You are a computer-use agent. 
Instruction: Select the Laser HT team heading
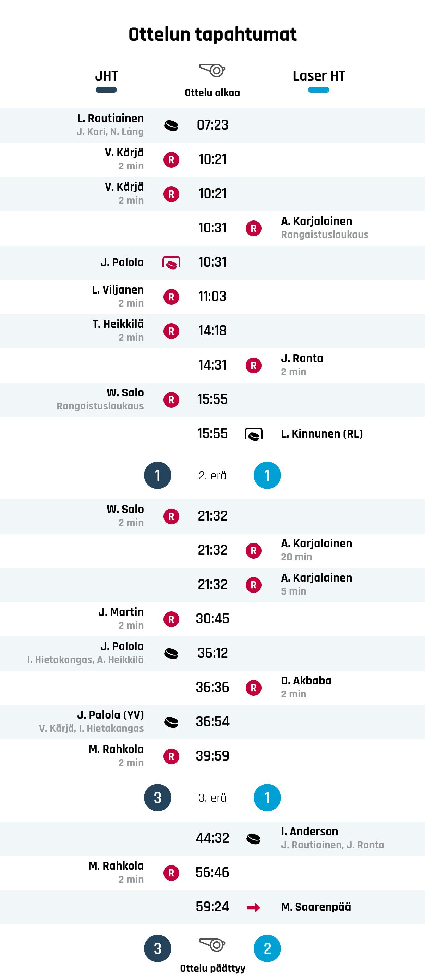[x=318, y=76]
